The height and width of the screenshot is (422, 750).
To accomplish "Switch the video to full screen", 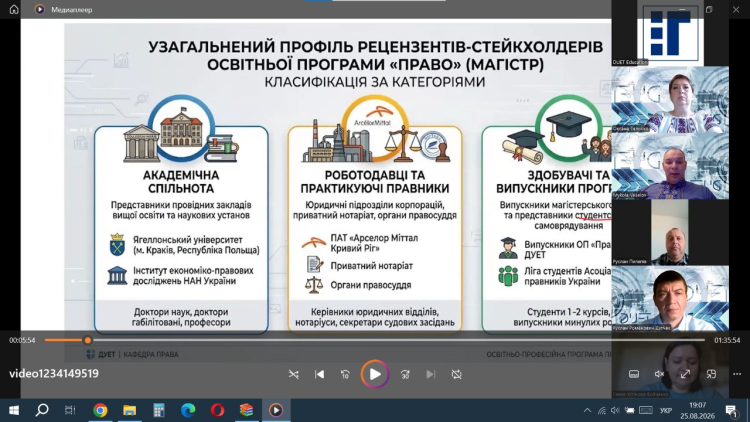I will [x=685, y=374].
